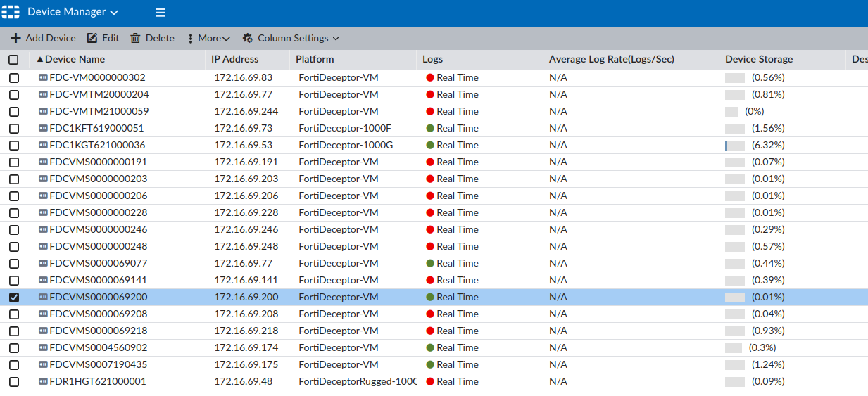The width and height of the screenshot is (868, 396).
Task: Click device icon beside FDR1HGT621000001
Action: click(43, 381)
